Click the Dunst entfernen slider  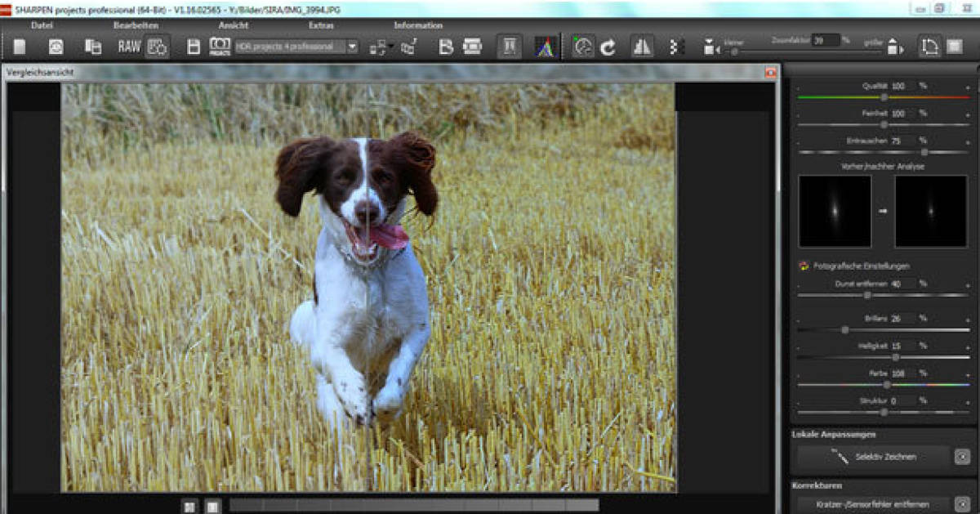[x=884, y=295]
